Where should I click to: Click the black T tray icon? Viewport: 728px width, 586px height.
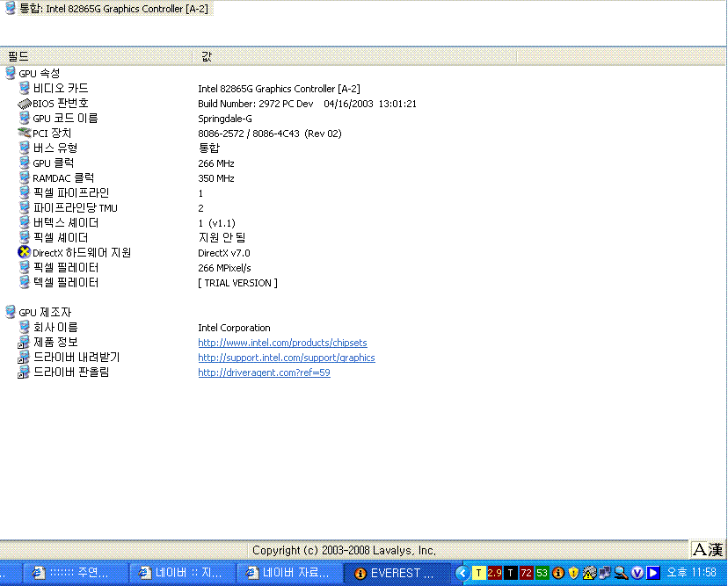tap(510, 573)
